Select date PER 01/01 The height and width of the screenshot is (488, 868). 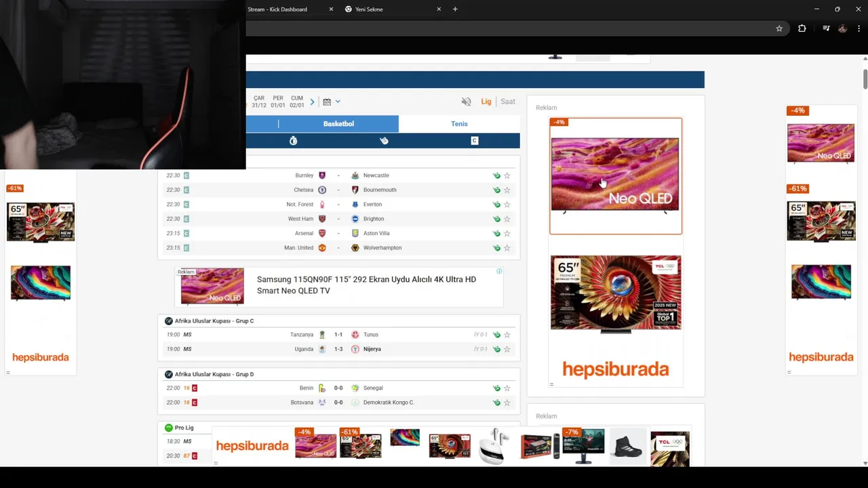pos(278,102)
